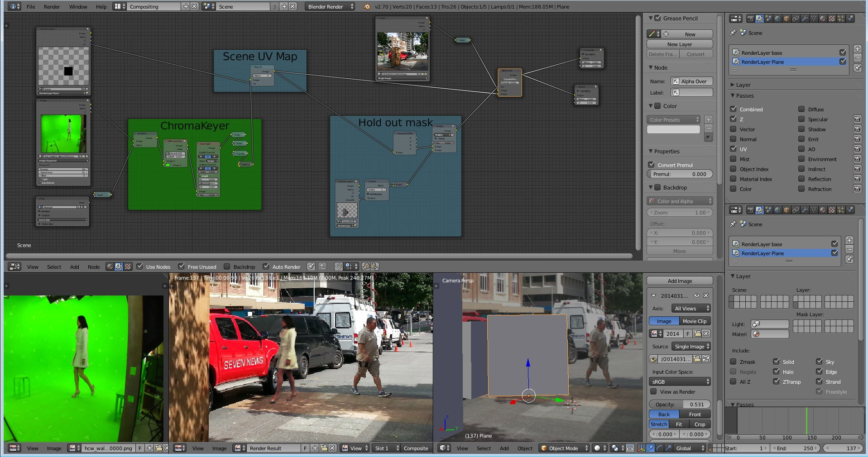
Task: Open Object tab in upper Properties editor
Action: tap(786, 19)
